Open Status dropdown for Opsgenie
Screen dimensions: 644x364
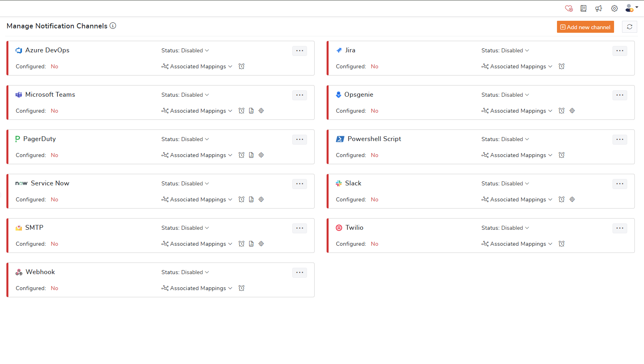pos(505,95)
